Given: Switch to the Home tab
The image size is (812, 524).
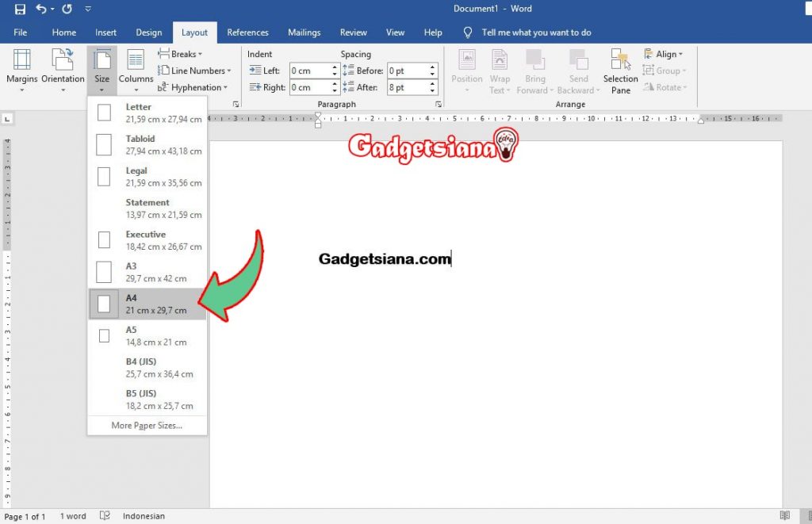Looking at the screenshot, I should click(x=64, y=33).
